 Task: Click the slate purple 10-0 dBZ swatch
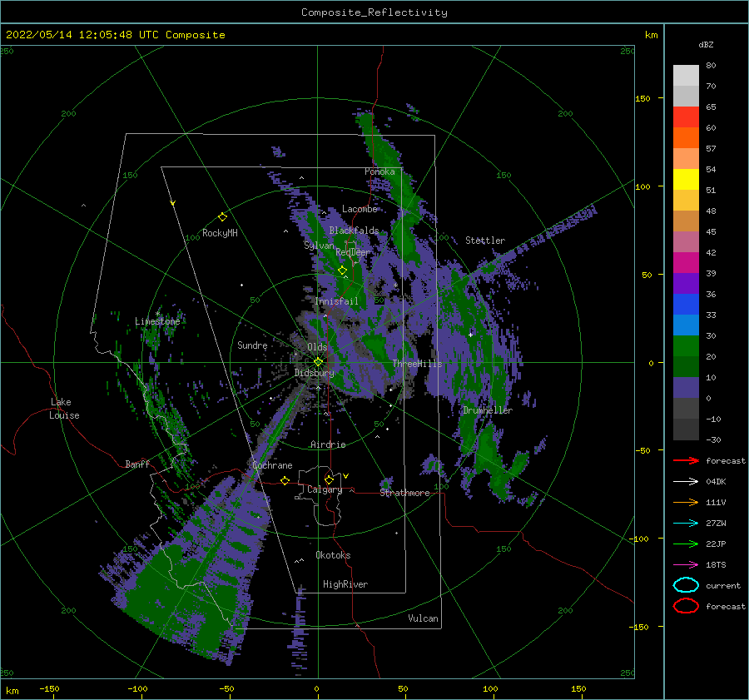[686, 387]
